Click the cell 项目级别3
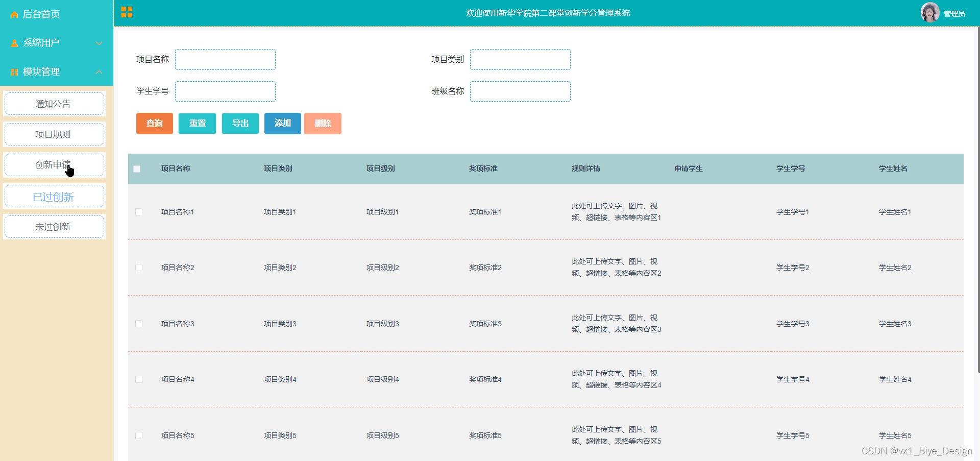 pos(383,324)
